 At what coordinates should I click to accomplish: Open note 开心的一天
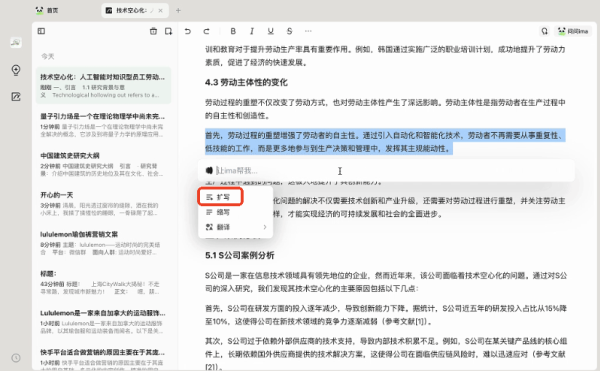(x=103, y=204)
